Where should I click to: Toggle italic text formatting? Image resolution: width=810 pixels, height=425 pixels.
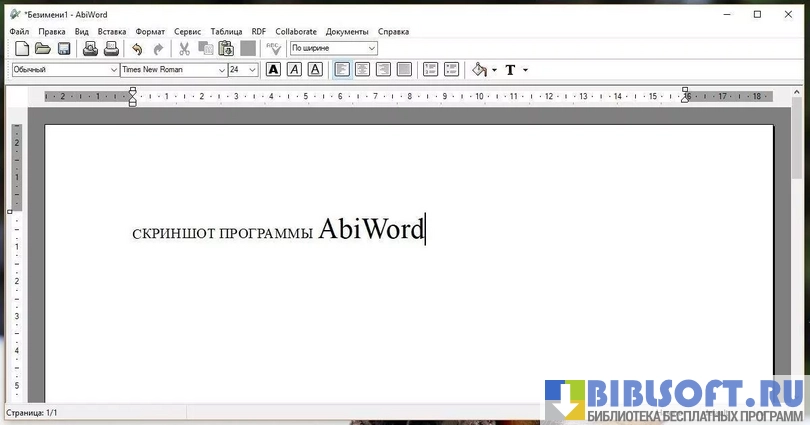click(x=294, y=70)
